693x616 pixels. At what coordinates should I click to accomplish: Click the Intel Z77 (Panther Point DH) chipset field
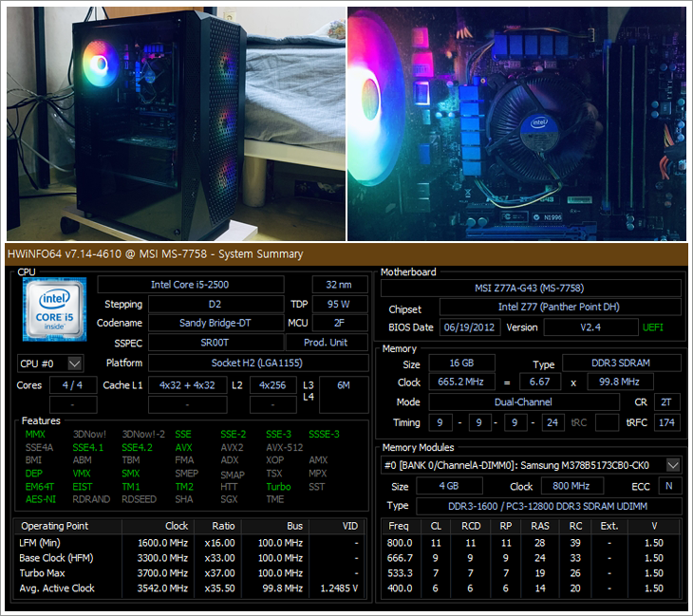(x=559, y=307)
